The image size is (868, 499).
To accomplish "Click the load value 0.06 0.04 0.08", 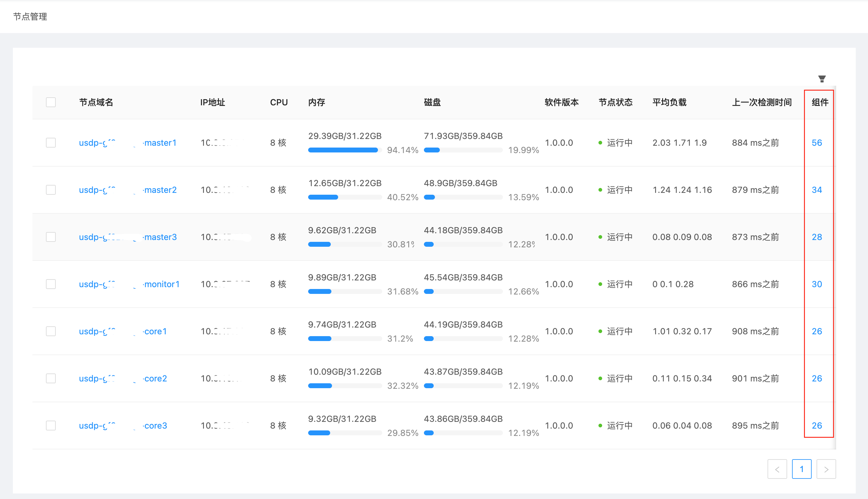I will tap(682, 425).
